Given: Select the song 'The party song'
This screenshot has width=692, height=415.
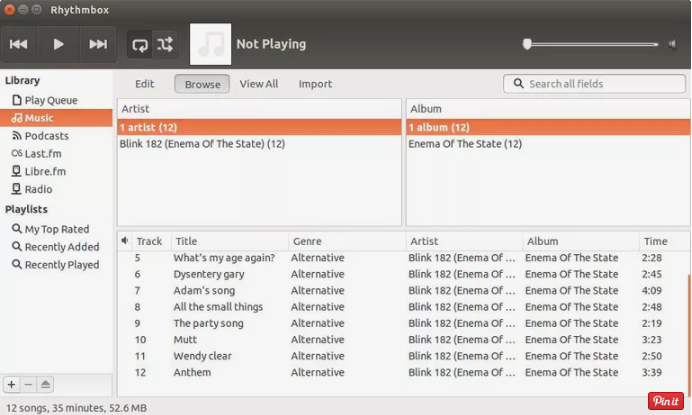Looking at the screenshot, I should (x=402, y=323).
